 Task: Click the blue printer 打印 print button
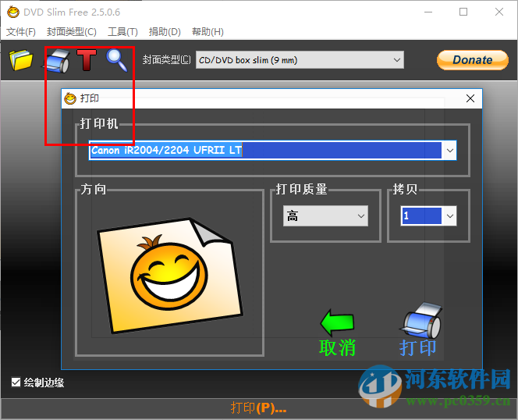[x=419, y=329]
